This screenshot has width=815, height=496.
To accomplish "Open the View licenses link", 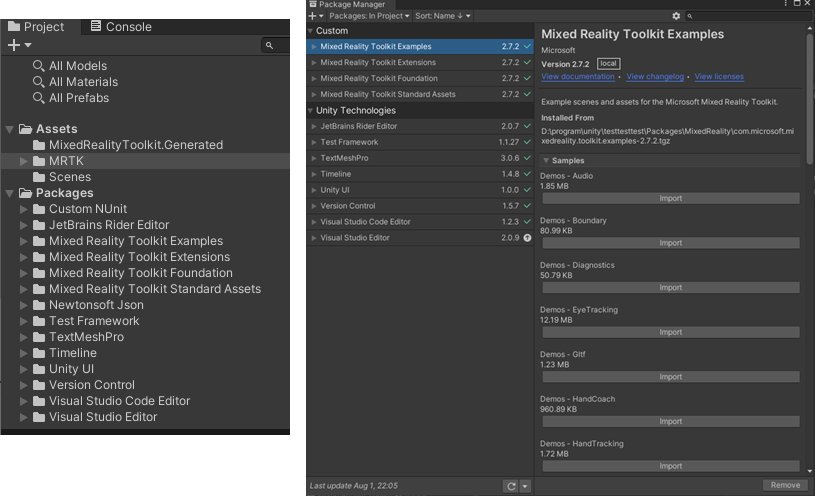I will tap(719, 76).
